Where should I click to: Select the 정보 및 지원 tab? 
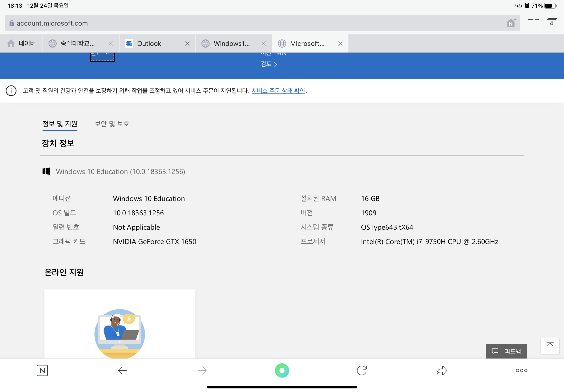(x=60, y=124)
